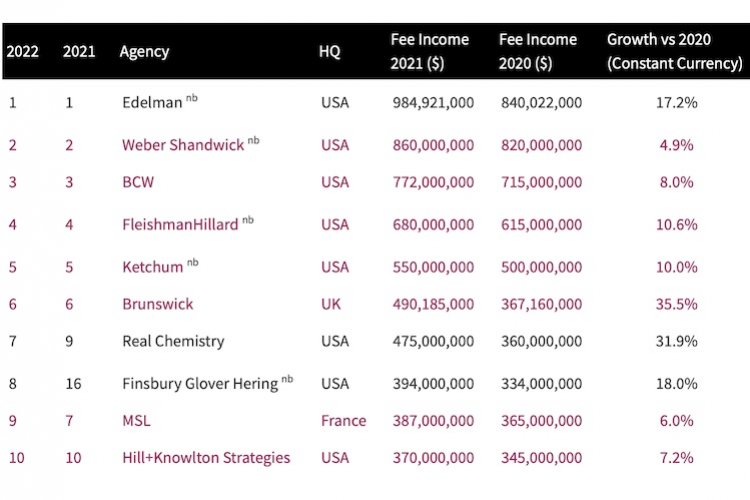Click the HQ column header
The width and height of the screenshot is (750, 500).
(x=329, y=51)
